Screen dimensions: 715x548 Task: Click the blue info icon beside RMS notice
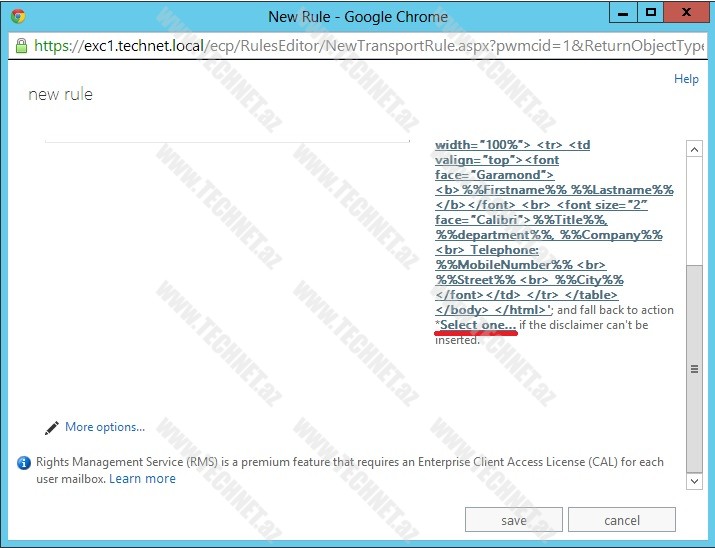24,463
